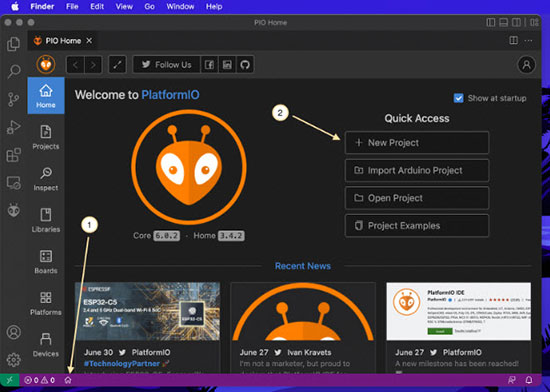550x392 pixels.
Task: Click the Project Examples button
Action: (417, 226)
